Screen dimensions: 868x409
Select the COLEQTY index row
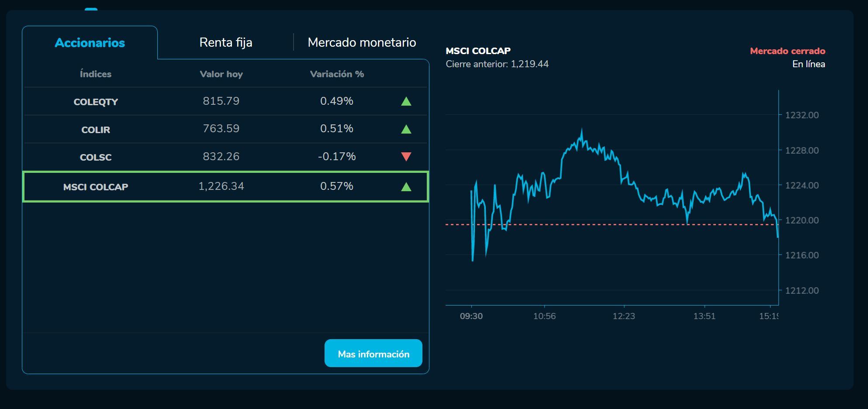[x=96, y=102]
